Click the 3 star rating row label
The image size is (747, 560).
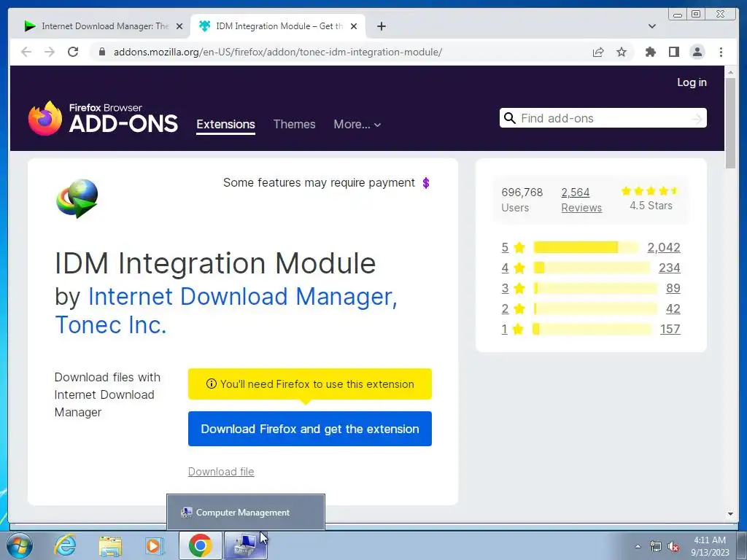coord(513,288)
